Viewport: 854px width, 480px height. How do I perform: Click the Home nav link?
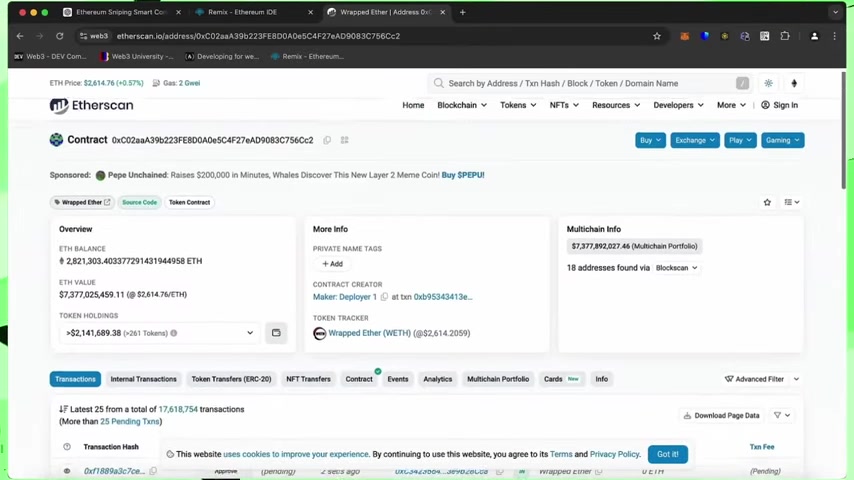(x=413, y=105)
